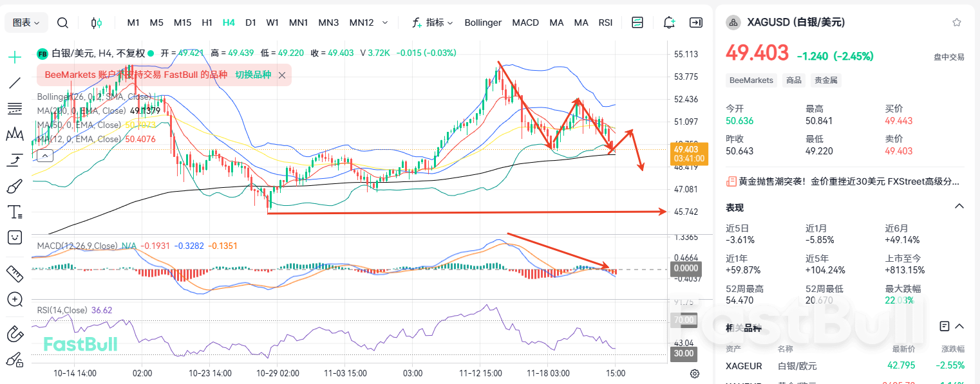980x384 pixels.
Task: Click the zoom-in magnifier tool
Action: (x=14, y=299)
